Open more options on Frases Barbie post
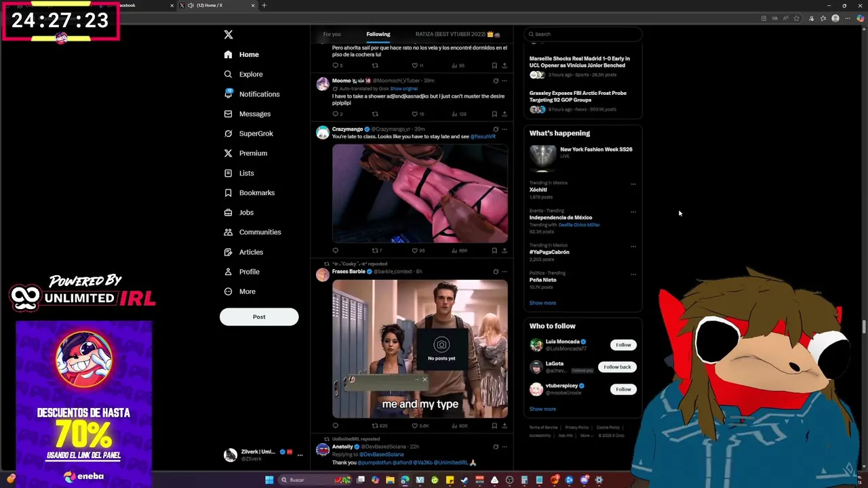The width and height of the screenshot is (868, 488). [504, 271]
